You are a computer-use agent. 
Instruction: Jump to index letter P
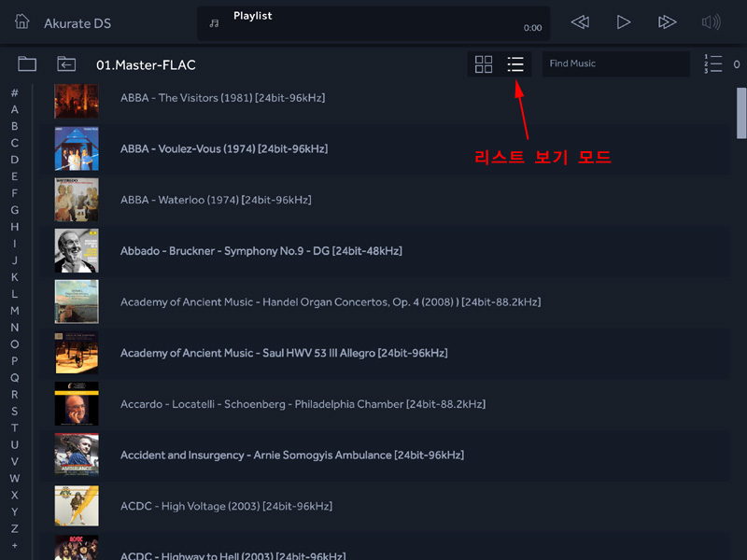(15, 361)
